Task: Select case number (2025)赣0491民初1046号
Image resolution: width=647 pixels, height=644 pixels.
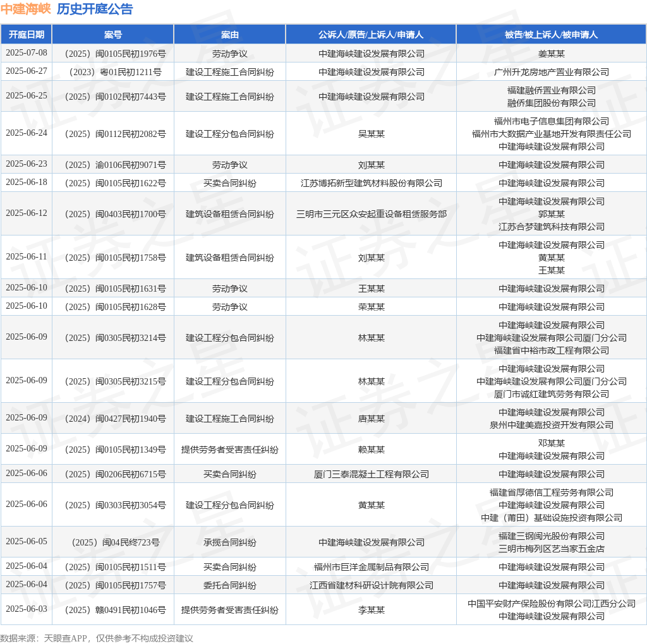Action: (x=115, y=610)
